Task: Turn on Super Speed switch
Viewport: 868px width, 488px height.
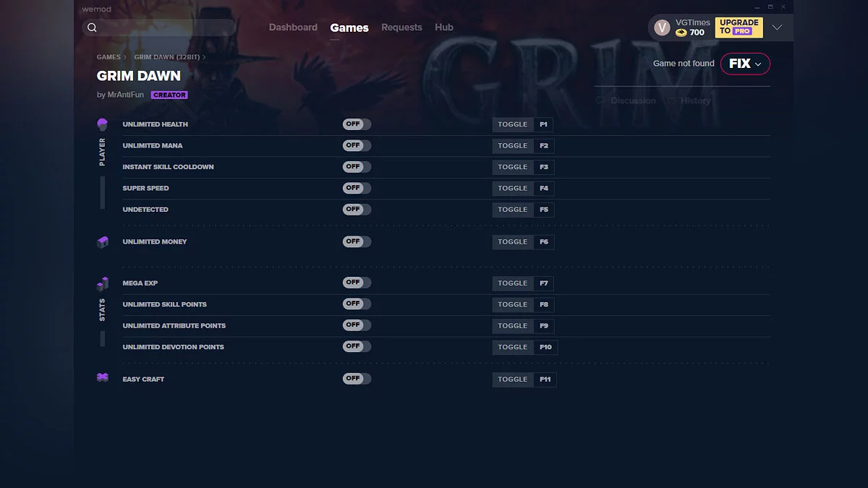Action: click(357, 188)
